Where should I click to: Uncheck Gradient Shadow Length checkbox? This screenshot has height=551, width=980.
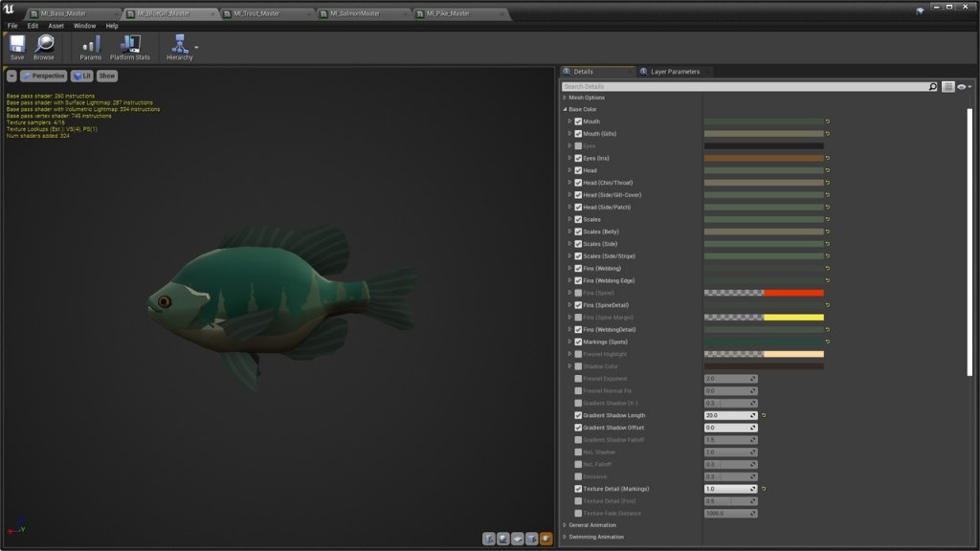point(578,415)
